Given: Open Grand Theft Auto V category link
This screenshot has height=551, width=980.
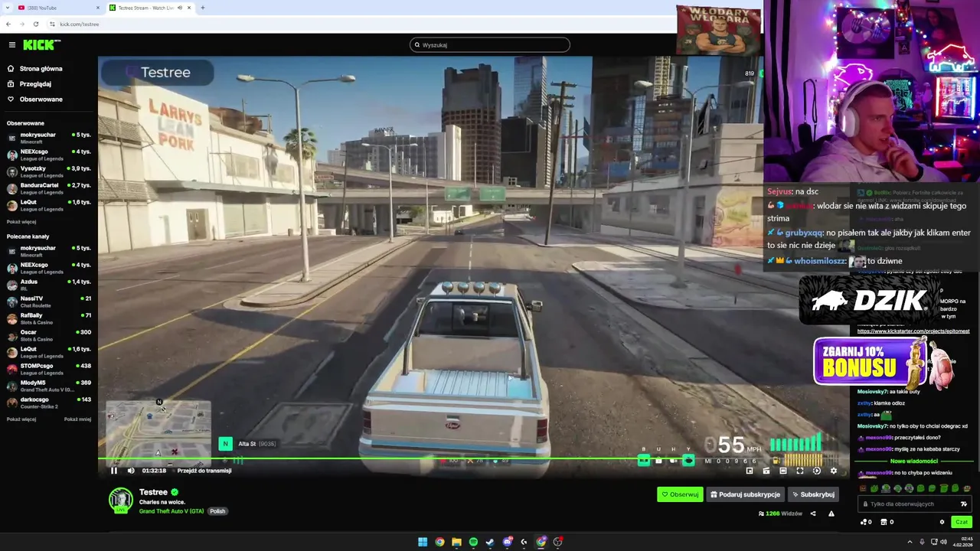Looking at the screenshot, I should pos(171,511).
